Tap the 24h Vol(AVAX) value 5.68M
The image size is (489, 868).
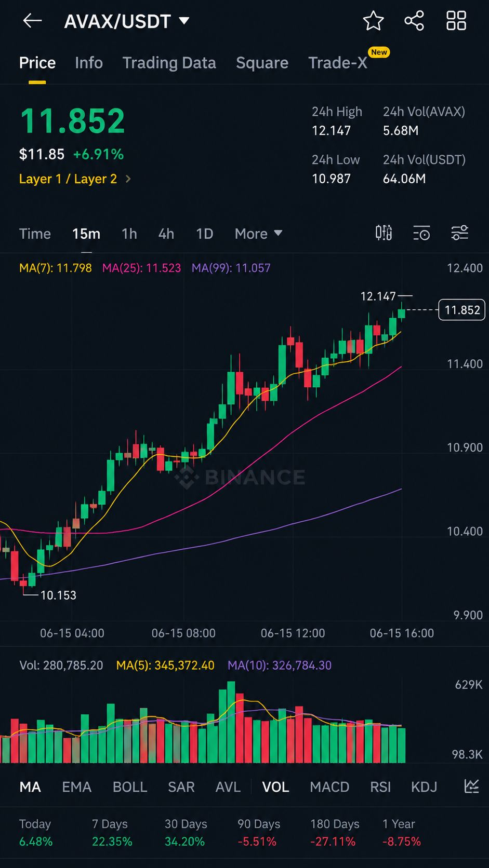coord(401,130)
